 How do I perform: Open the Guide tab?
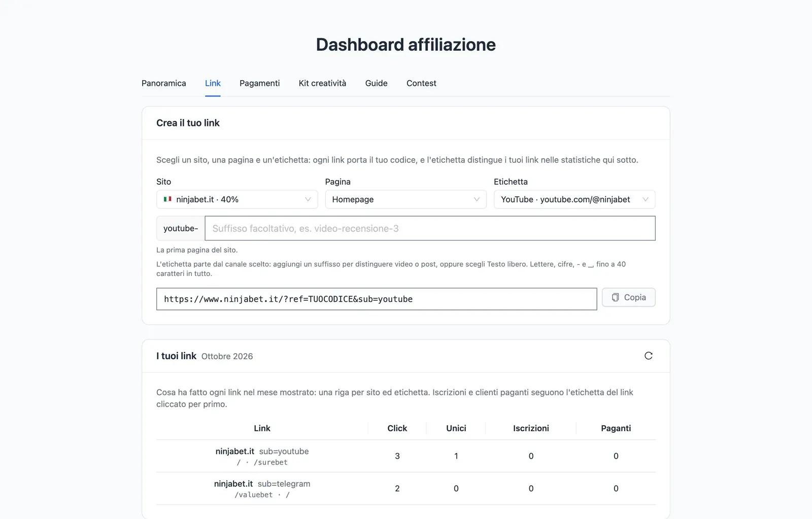pos(376,83)
